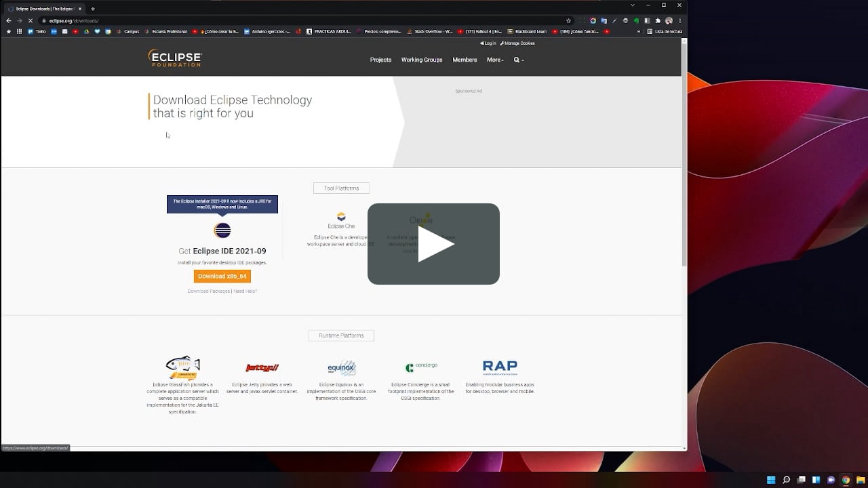
Task: Click the Eclipse GlassFish fish logo
Action: (183, 367)
